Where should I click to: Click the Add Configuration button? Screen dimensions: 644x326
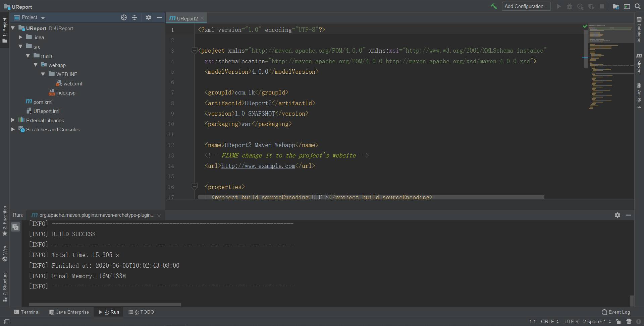526,6
